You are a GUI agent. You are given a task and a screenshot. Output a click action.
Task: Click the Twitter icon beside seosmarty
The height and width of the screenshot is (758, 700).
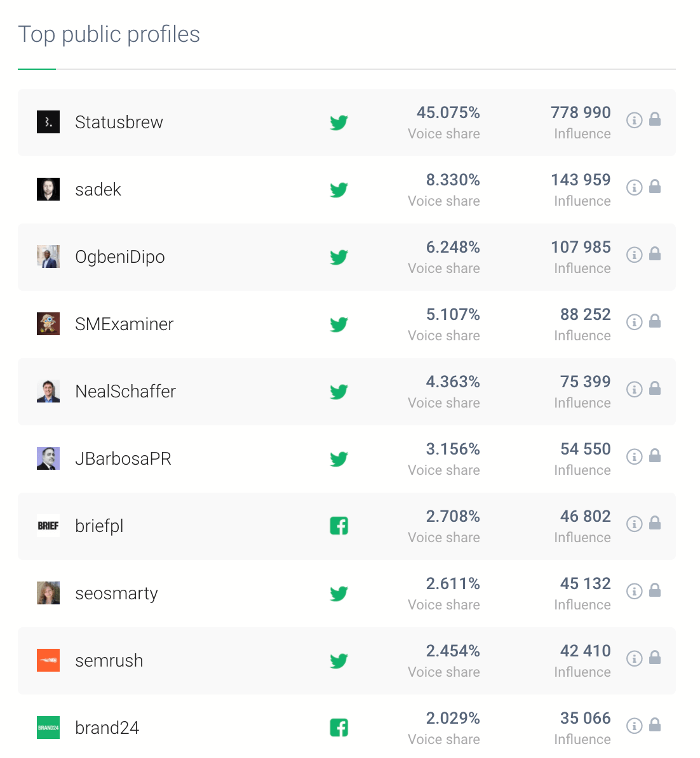[339, 593]
